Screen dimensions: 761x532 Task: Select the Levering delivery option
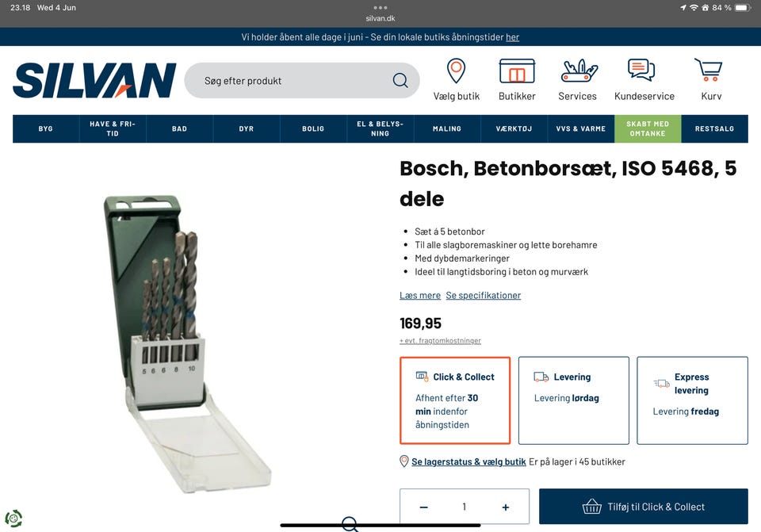pyautogui.click(x=574, y=400)
